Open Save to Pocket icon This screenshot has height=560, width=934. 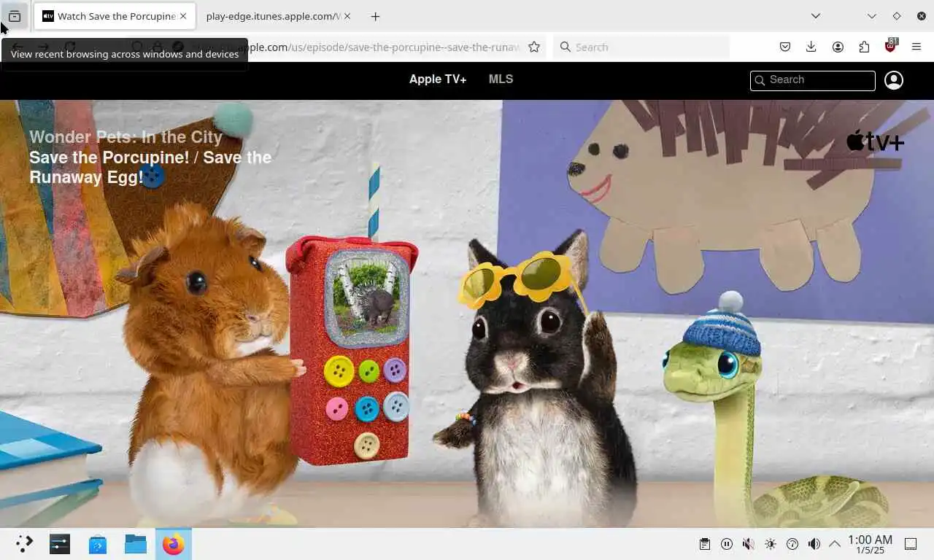click(785, 47)
